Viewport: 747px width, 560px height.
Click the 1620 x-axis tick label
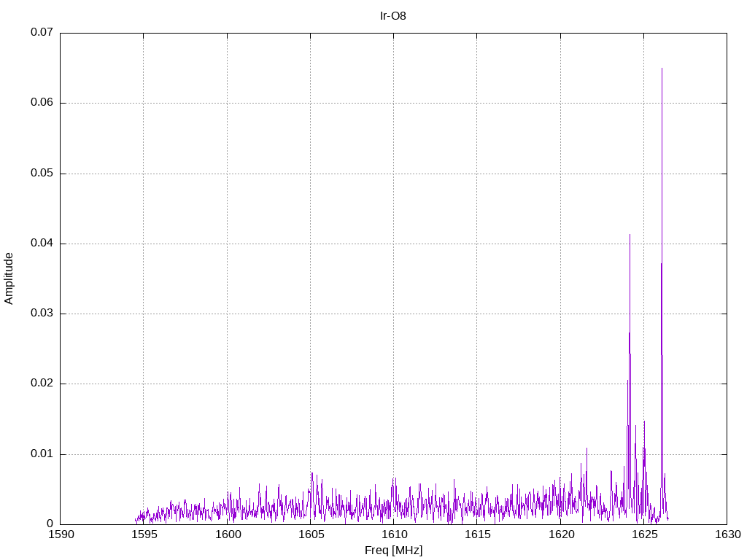pos(561,534)
